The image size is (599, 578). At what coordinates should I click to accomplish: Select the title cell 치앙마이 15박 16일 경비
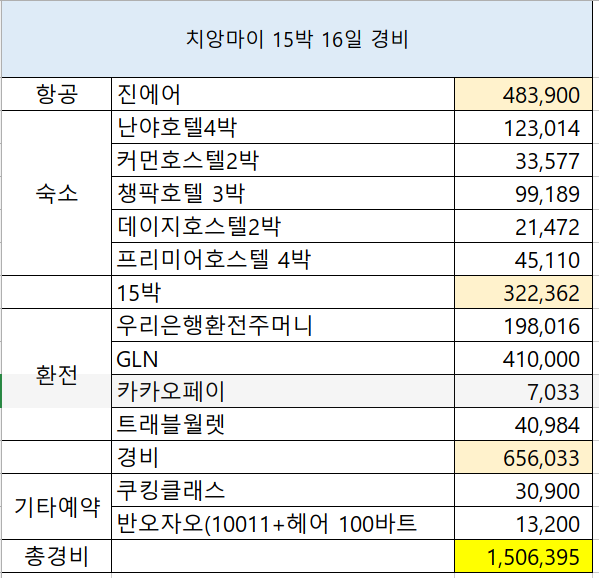[297, 39]
